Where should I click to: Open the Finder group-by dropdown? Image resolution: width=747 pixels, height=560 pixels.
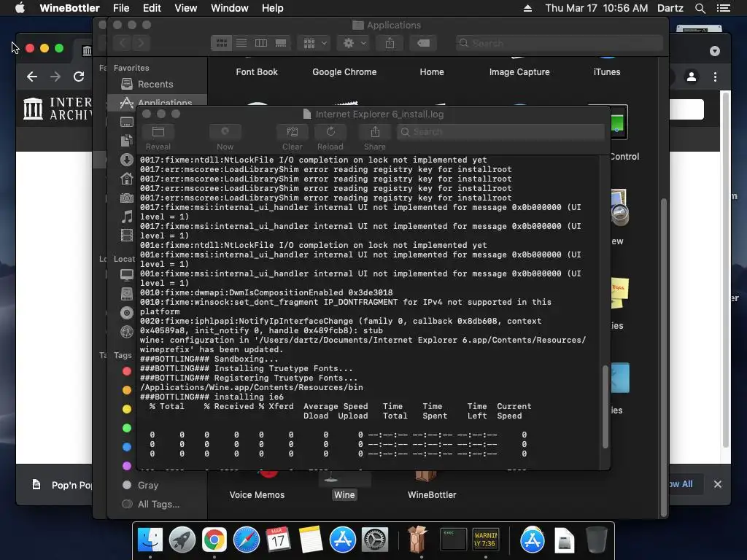[x=314, y=43]
